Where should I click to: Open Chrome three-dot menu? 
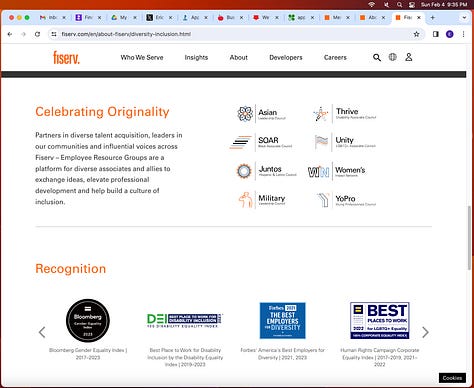pyautogui.click(x=463, y=34)
